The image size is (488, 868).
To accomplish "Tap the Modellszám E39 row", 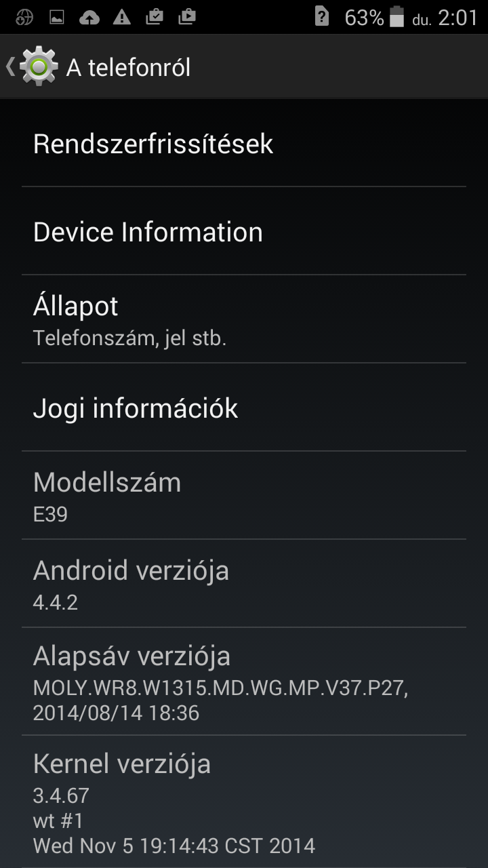I will pos(244,496).
